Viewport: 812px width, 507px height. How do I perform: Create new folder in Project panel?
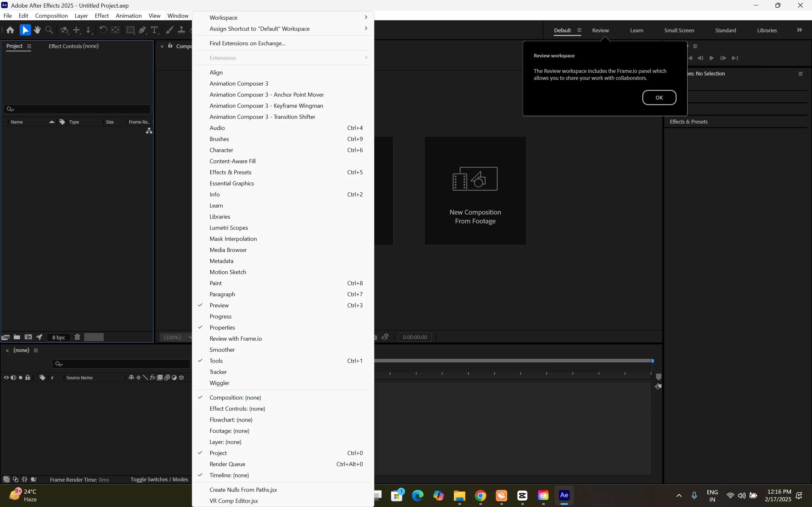(x=17, y=337)
